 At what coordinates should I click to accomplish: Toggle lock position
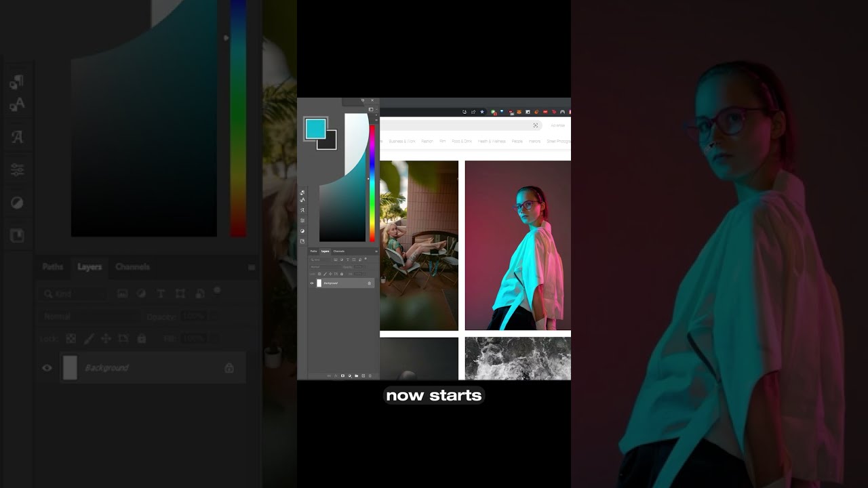click(330, 274)
